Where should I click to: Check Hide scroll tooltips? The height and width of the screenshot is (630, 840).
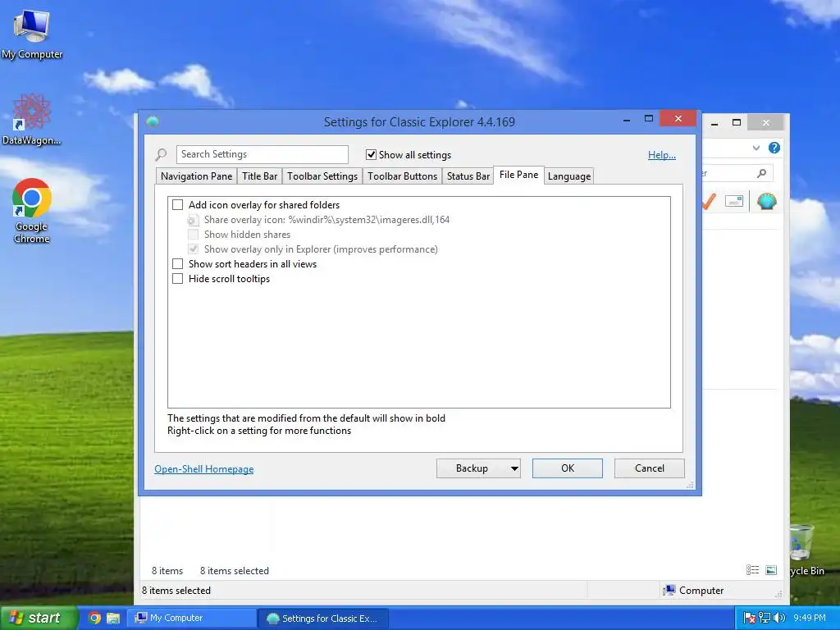coord(177,279)
